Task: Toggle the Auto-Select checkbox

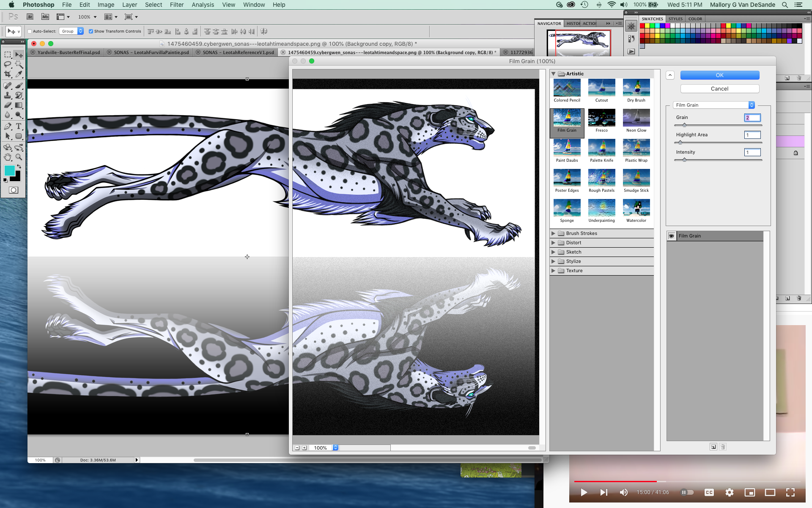Action: point(30,31)
